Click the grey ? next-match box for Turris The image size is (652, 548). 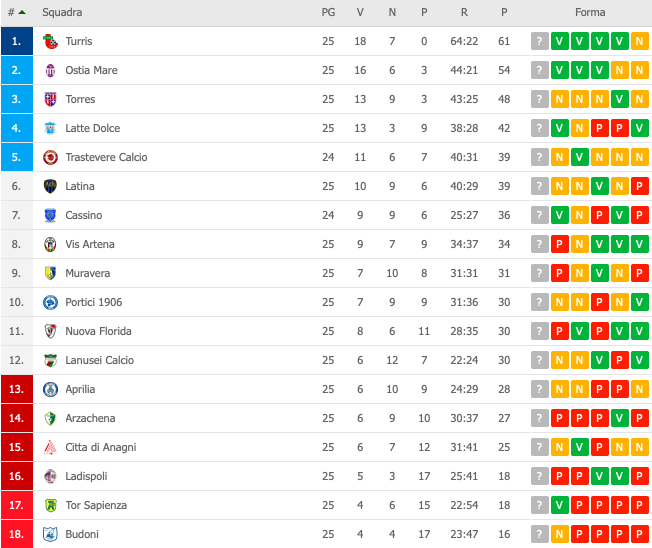click(539, 41)
